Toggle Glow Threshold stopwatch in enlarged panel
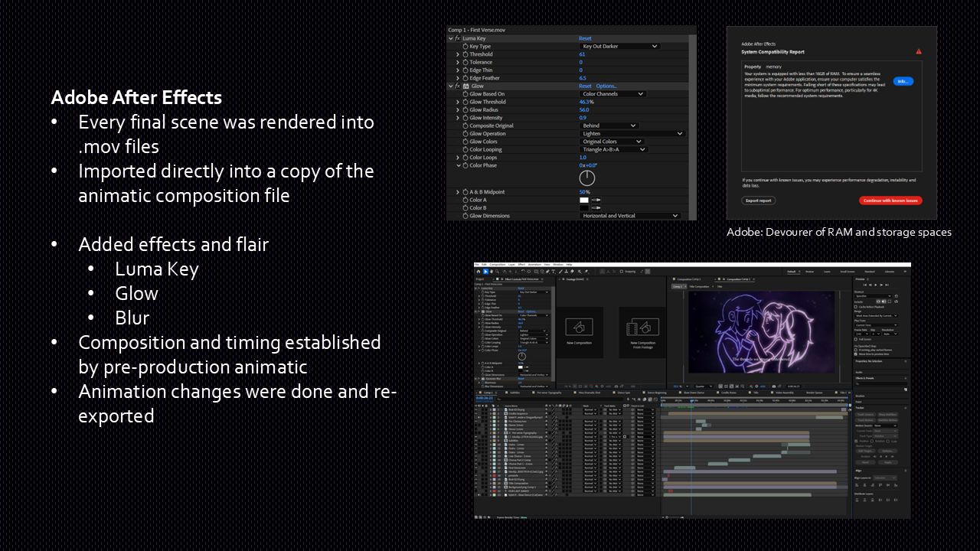 [465, 102]
